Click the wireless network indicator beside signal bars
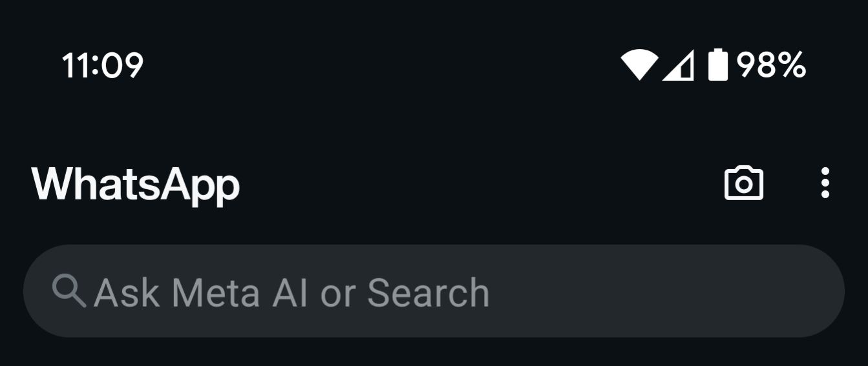Screen dimensions: 868x366 click(639, 65)
